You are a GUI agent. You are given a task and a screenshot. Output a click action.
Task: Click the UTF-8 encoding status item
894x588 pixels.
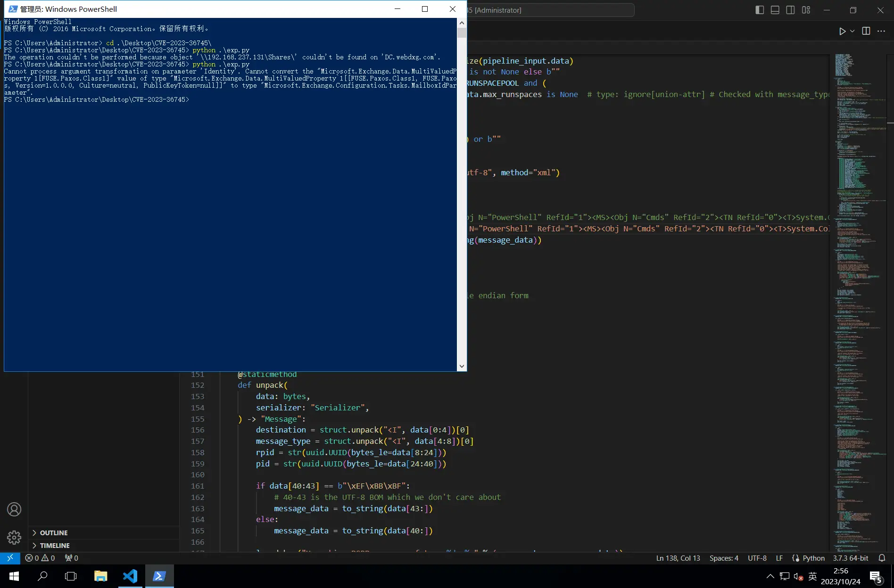pos(757,558)
